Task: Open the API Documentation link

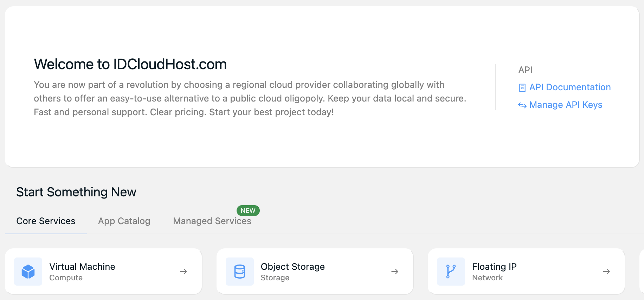Action: [x=570, y=87]
